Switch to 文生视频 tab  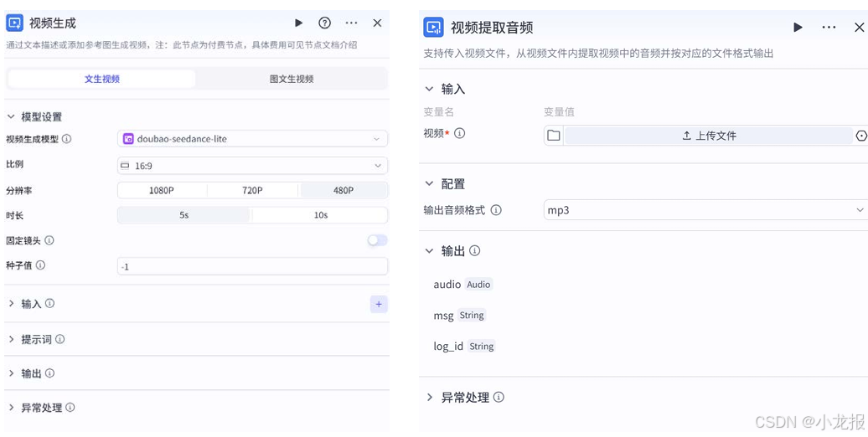coord(102,79)
